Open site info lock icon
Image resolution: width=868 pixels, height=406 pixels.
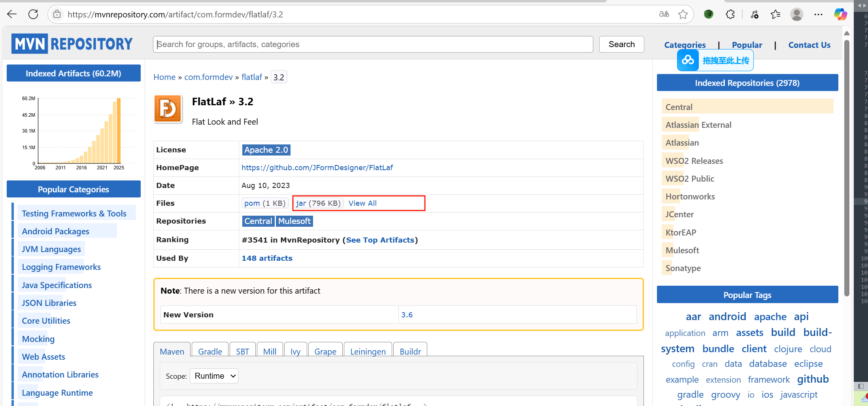point(57,15)
